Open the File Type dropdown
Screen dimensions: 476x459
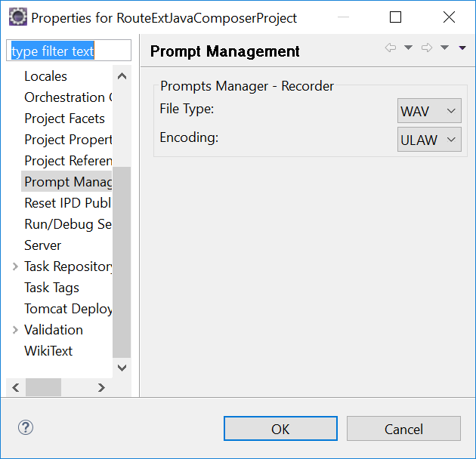(429, 111)
